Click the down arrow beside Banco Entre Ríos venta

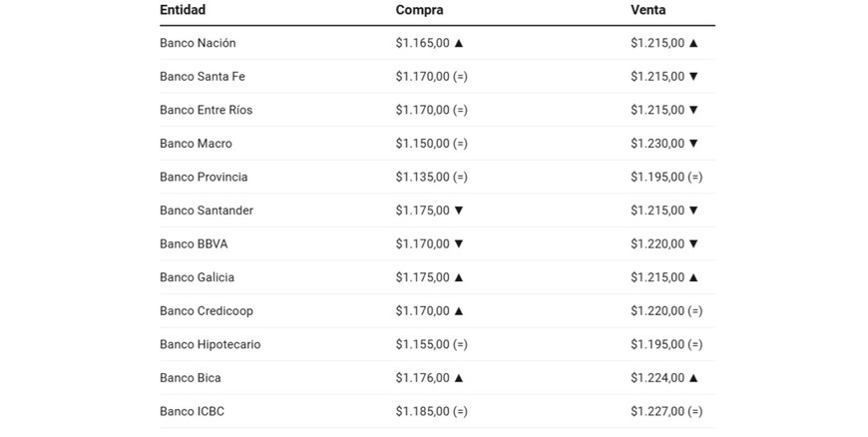click(x=693, y=110)
